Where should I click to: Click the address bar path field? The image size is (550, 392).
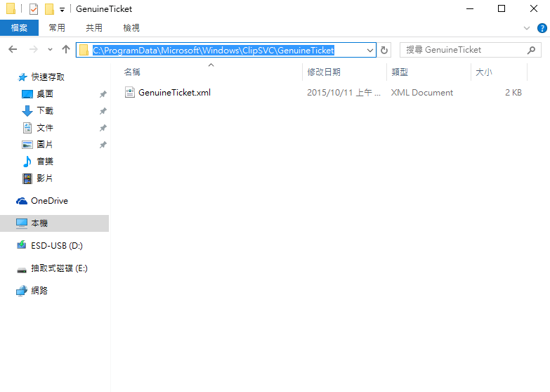pos(226,50)
